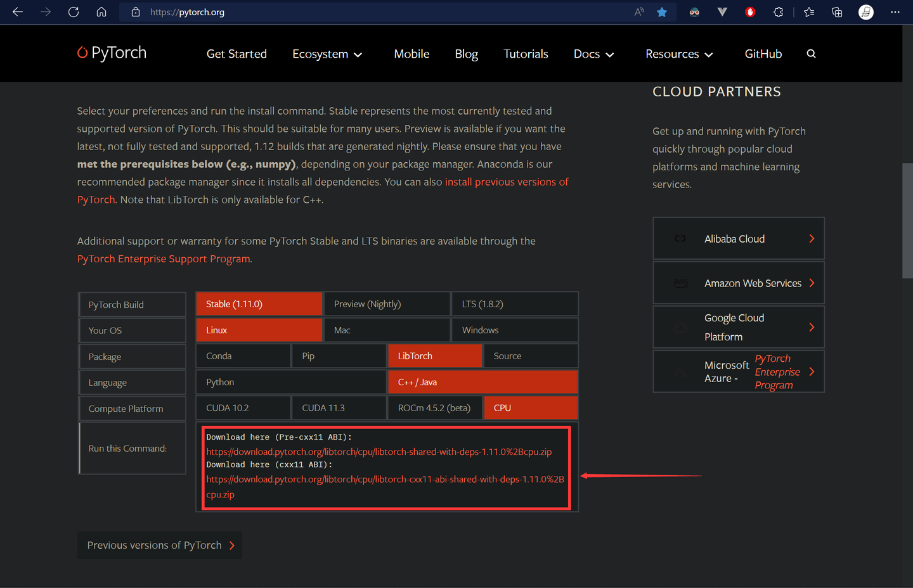
Task: Click the read aloud icon in address bar
Action: click(x=639, y=12)
